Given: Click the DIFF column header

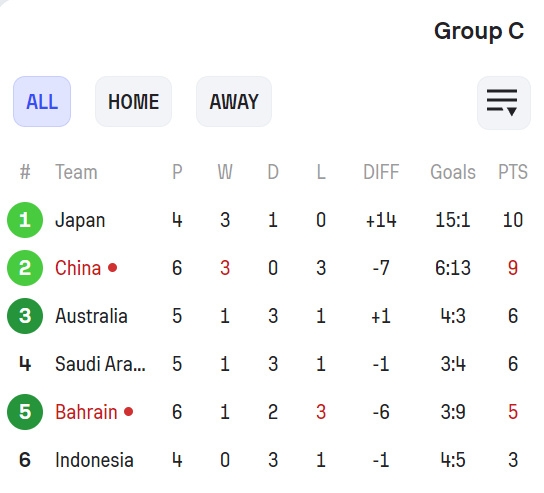Looking at the screenshot, I should pyautogui.click(x=381, y=172).
